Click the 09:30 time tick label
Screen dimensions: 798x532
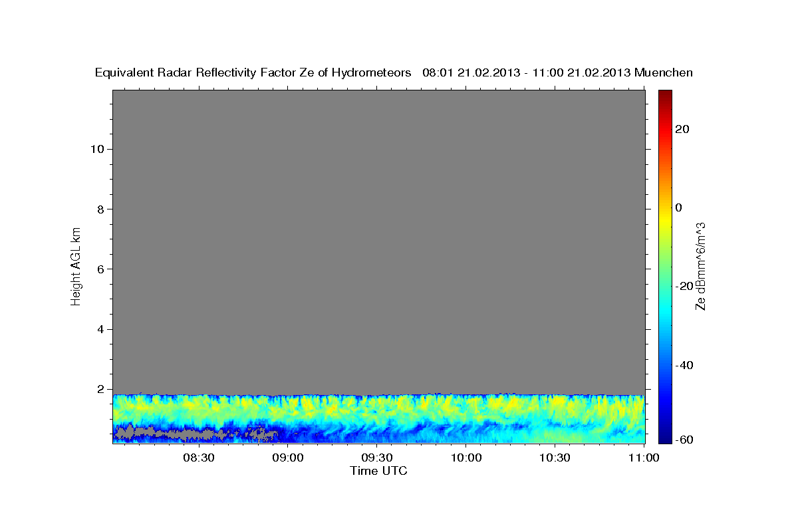pos(377,458)
